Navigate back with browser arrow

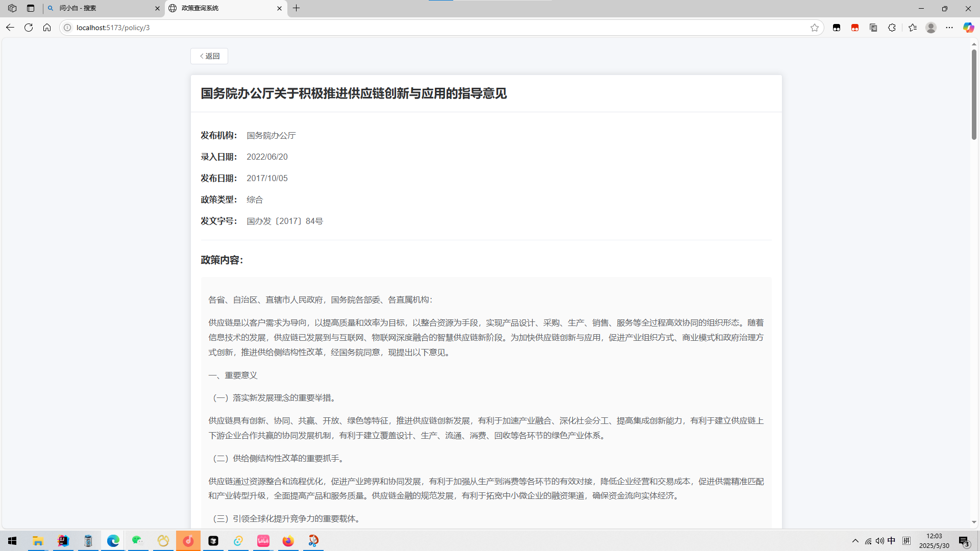[10, 28]
